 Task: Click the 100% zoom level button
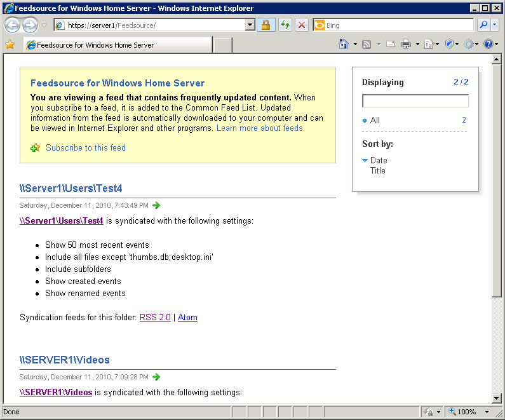click(462, 412)
